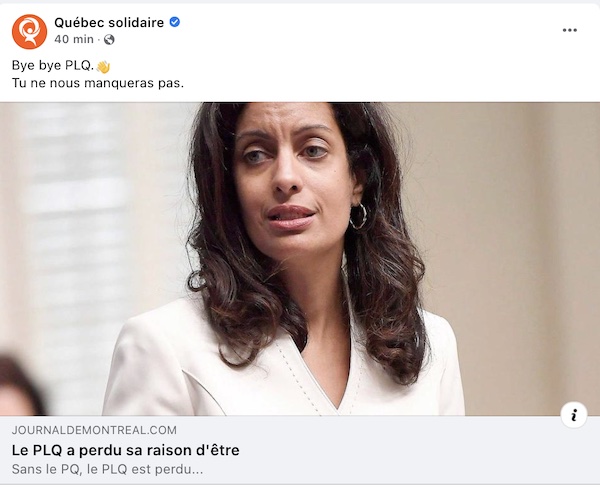Open the three-dot post options menu
The height and width of the screenshot is (489, 600).
[x=569, y=30]
